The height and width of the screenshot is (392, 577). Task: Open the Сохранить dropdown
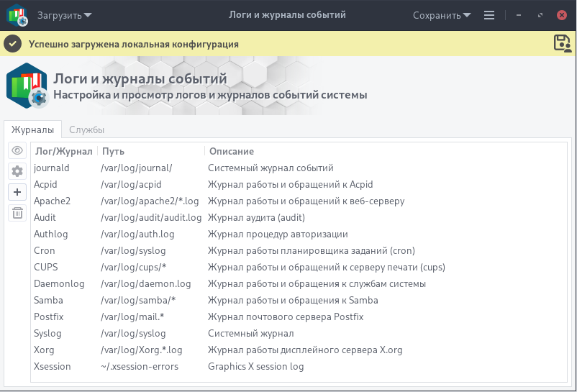coord(442,15)
